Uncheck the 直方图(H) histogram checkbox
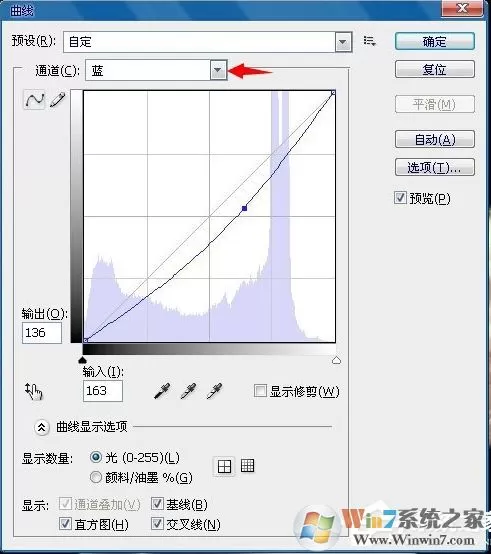The image size is (491, 554). pyautogui.click(x=65, y=524)
